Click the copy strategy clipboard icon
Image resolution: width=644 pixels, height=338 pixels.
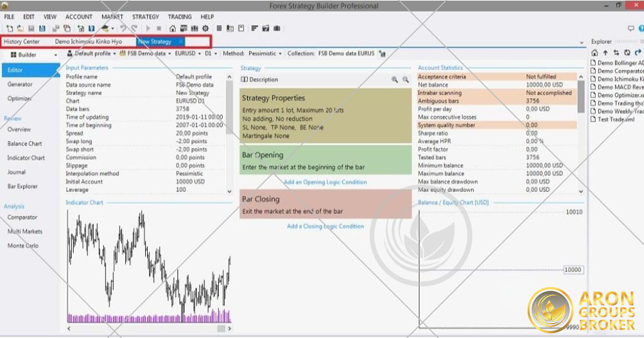pos(67,28)
